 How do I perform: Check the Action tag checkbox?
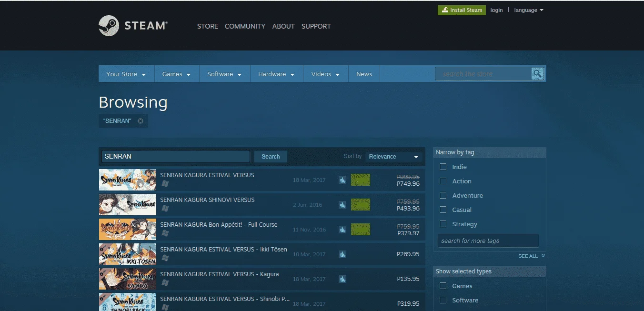coord(443,181)
